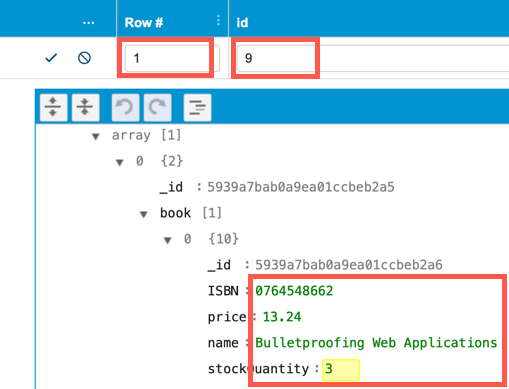Undo the last JSON editor action
This screenshot has width=509, height=389.
click(125, 107)
